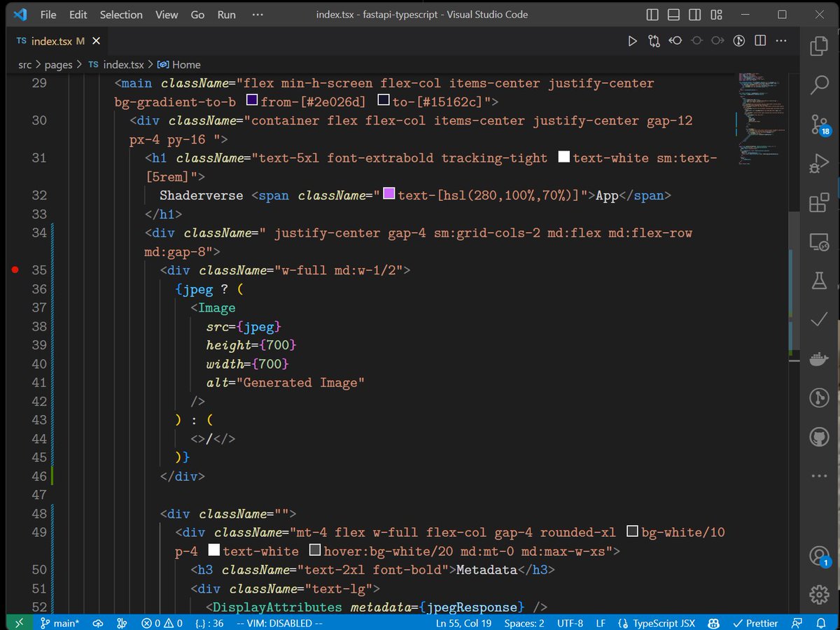Run the file with the play button
The width and height of the screenshot is (840, 630).
[633, 41]
